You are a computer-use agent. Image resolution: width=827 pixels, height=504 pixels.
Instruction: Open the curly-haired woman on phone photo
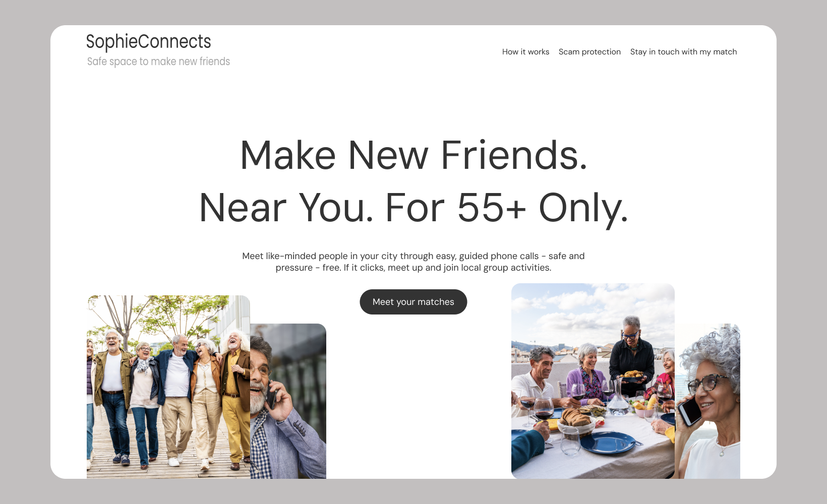[707, 401]
